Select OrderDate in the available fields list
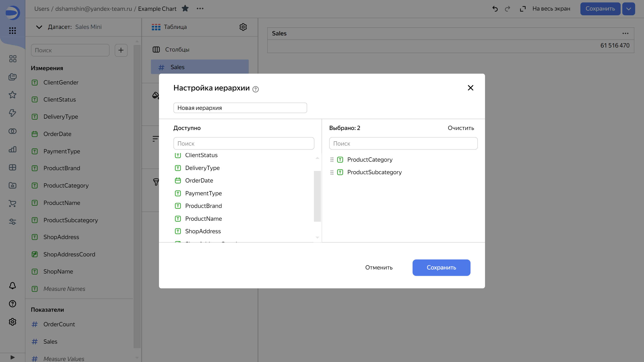 [199, 180]
